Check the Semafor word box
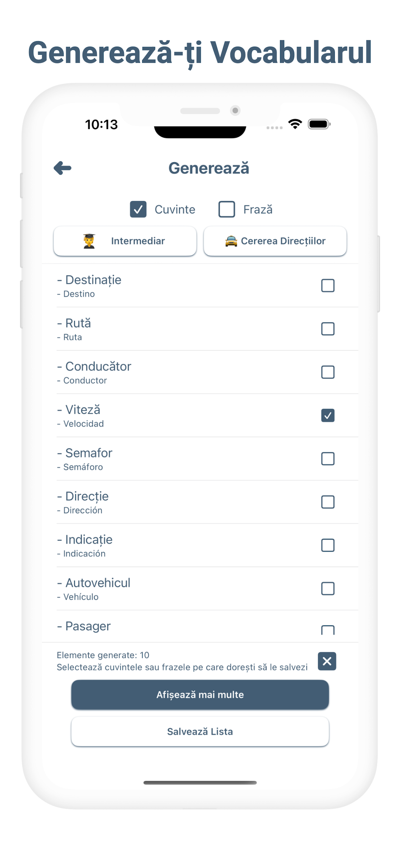This screenshot has height=868, width=400. click(328, 459)
